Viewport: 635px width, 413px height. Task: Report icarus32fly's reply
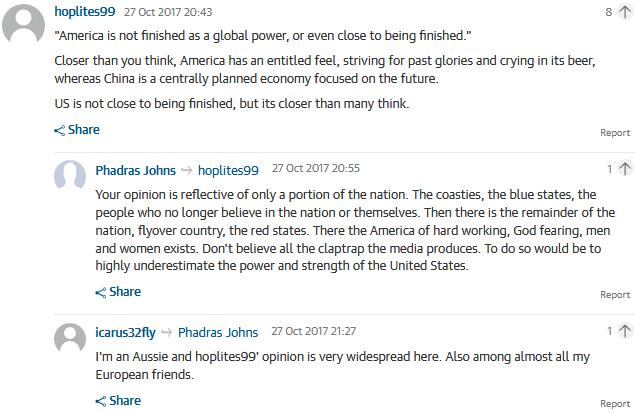[x=615, y=404]
